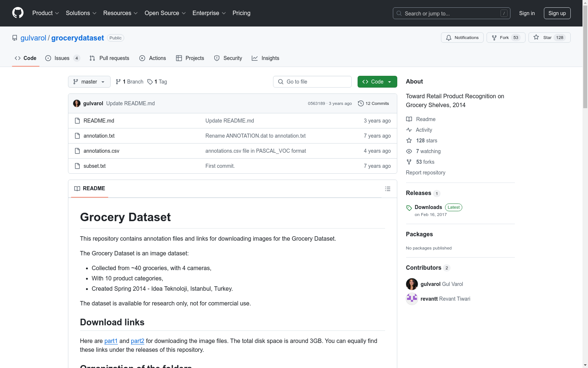This screenshot has height=368, width=588.
Task: Open the annotations.csv file
Action: tap(101, 151)
